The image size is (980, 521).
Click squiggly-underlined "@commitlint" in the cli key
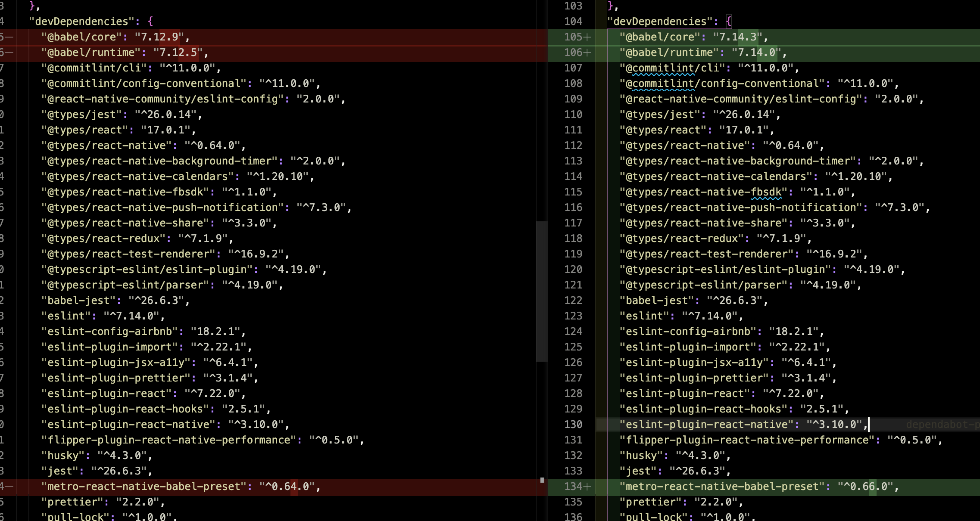coord(659,68)
